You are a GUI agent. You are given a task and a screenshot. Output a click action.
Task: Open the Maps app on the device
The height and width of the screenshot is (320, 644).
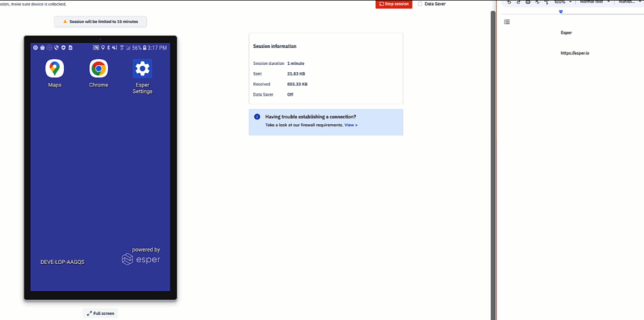point(55,74)
